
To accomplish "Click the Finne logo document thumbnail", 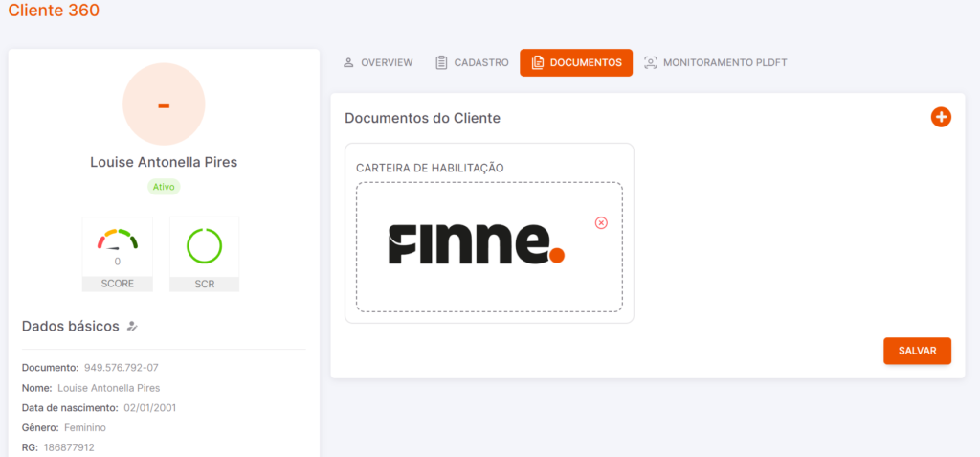I will tap(477, 244).
